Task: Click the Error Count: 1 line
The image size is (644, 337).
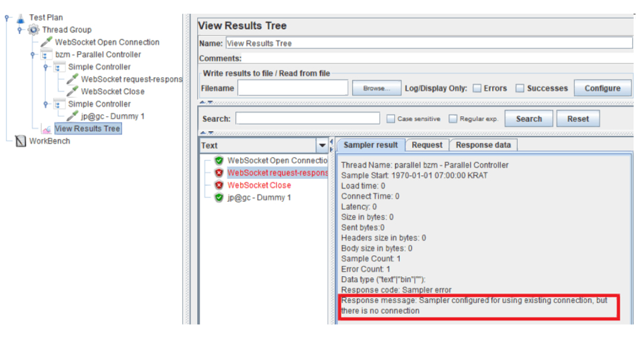Action: 366,269
